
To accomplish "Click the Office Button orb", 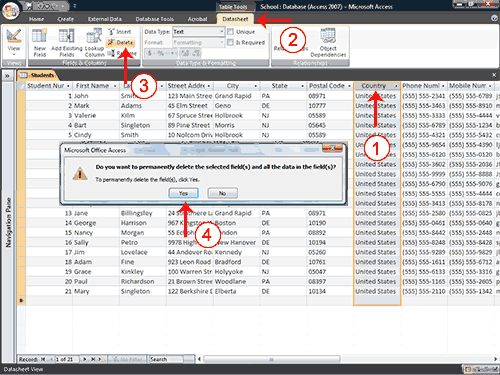I will 10,11.
